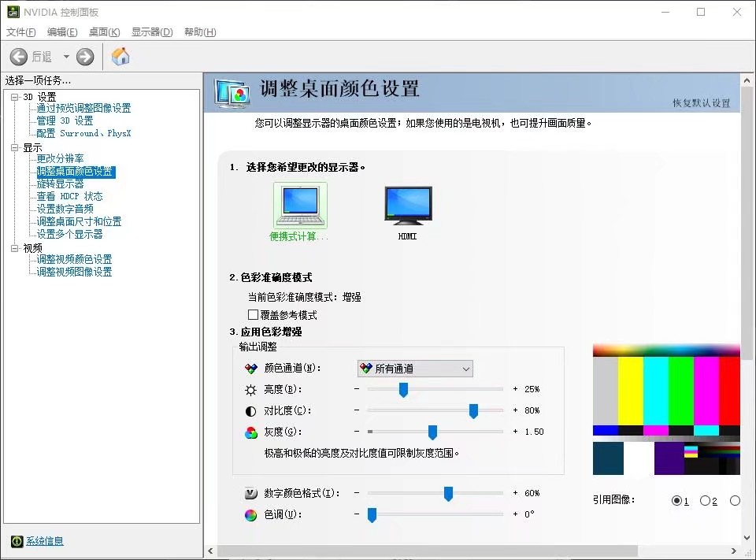
Task: Click the 色调 hue slider thumb
Action: [372, 515]
